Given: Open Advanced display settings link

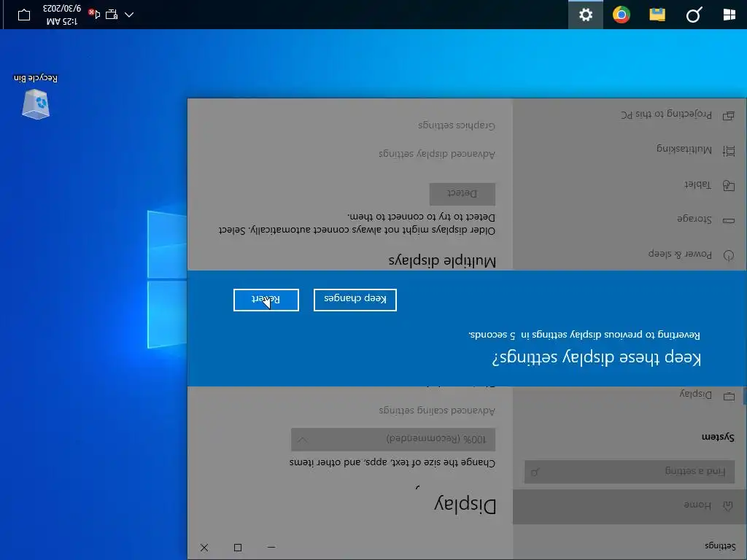Looking at the screenshot, I should point(437,155).
